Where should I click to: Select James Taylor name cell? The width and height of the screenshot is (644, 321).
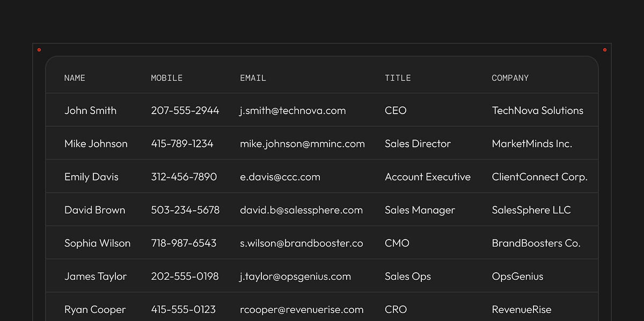point(96,277)
